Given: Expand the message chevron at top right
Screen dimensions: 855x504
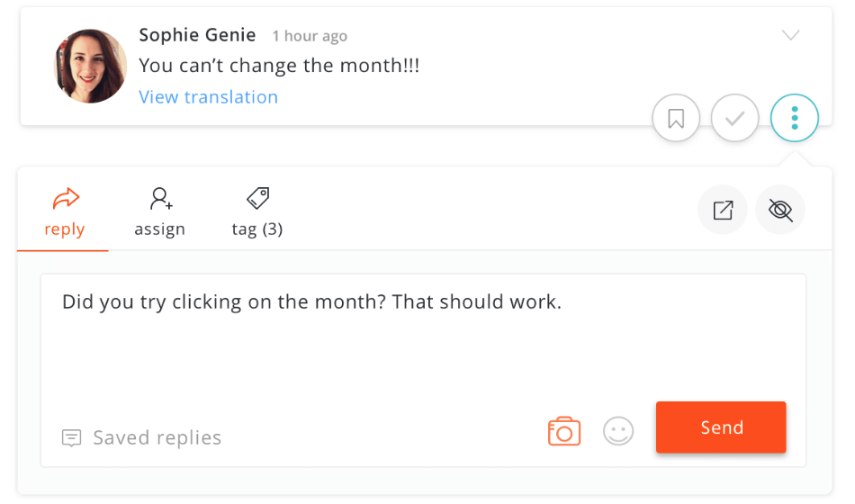Looking at the screenshot, I should (x=790, y=36).
